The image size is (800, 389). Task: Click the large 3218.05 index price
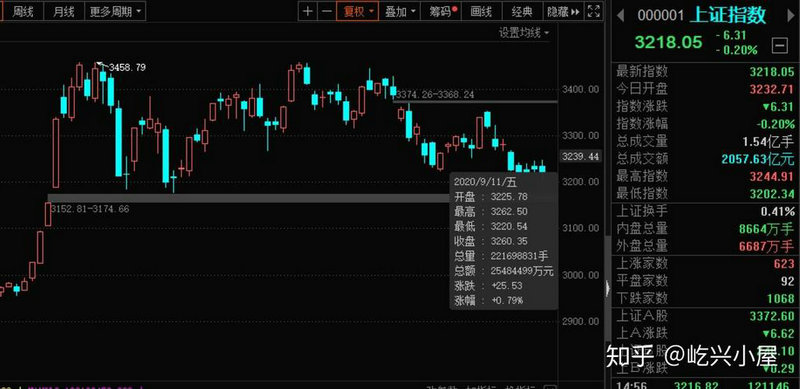coord(668,42)
